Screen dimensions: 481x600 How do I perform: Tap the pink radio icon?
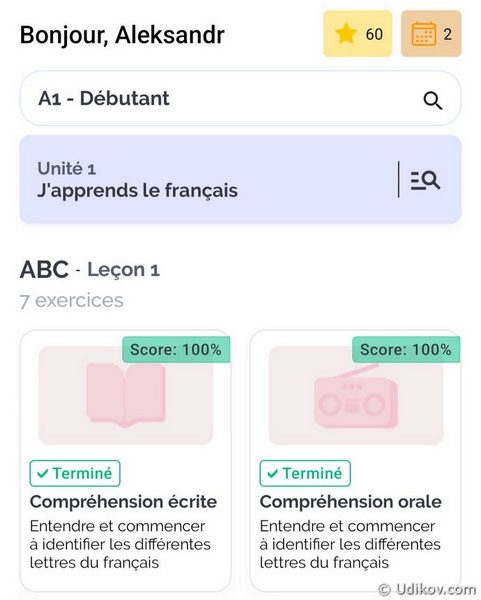[x=356, y=396]
